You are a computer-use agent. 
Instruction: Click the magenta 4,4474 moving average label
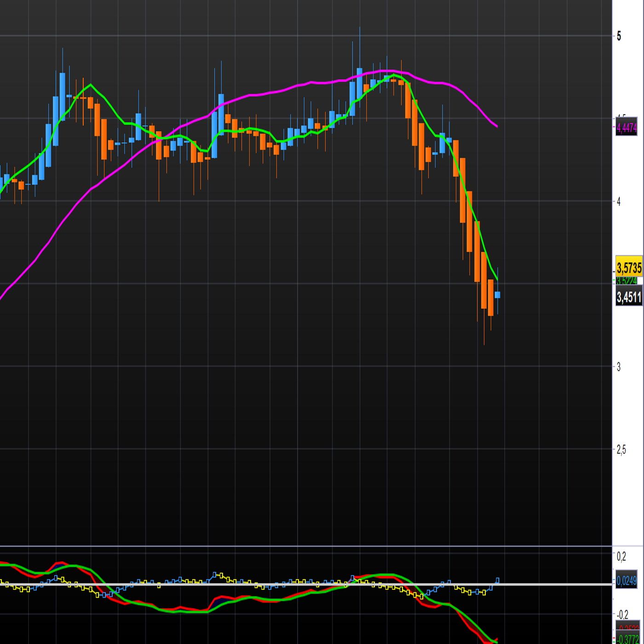pyautogui.click(x=627, y=127)
